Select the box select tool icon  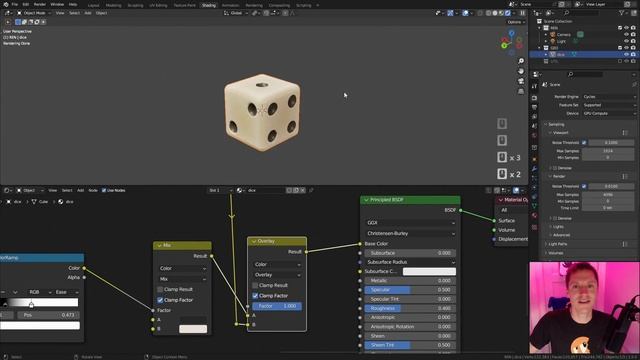(x=18, y=22)
